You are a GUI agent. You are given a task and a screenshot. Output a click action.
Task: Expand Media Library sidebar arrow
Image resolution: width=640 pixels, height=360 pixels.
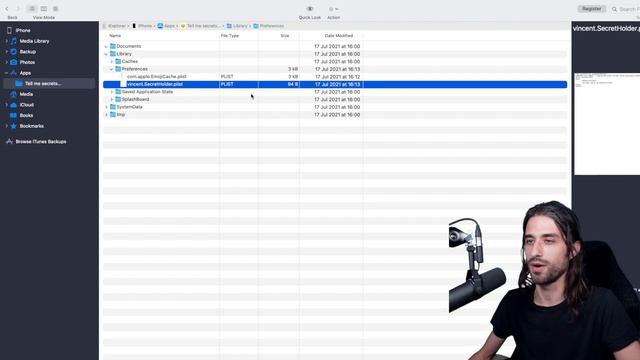coord(7,41)
